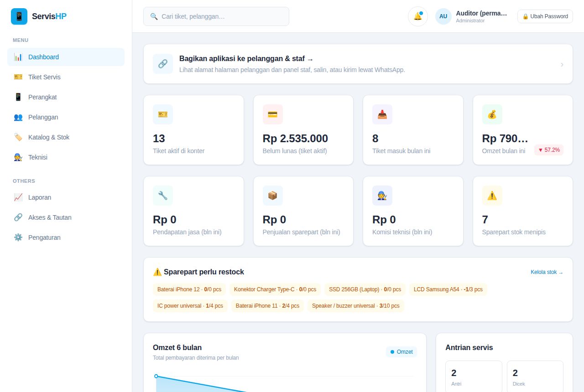This screenshot has width=584, height=392.
Task: Expand share banner via right chevron
Action: coord(562,64)
